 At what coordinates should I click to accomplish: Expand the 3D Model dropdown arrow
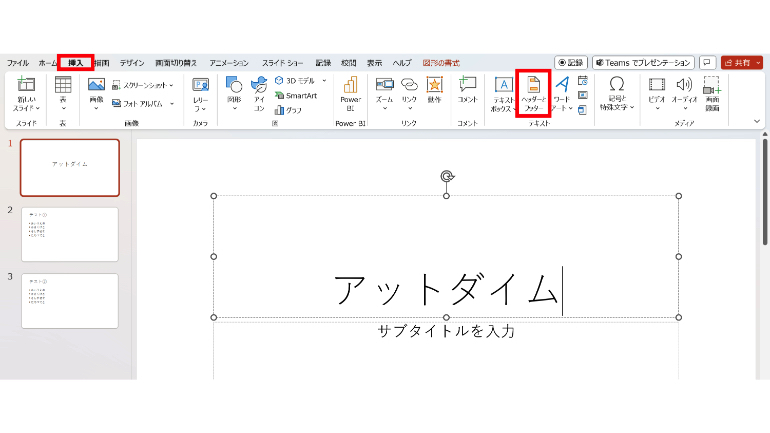click(x=324, y=81)
